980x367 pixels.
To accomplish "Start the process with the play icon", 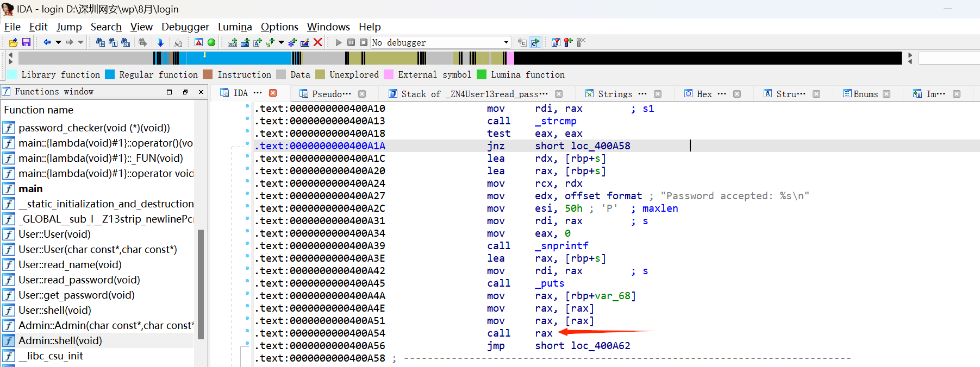I will [339, 42].
